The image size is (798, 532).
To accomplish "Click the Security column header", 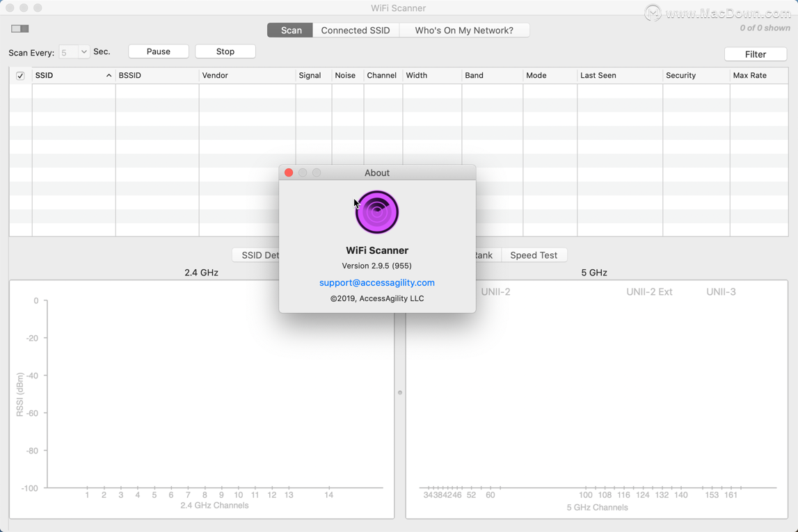I will tap(696, 75).
